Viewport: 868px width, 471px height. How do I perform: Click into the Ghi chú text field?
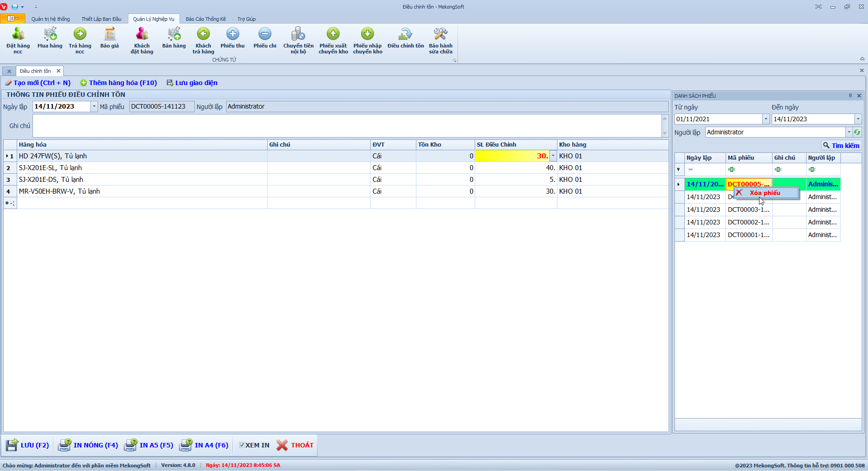pyautogui.click(x=346, y=126)
